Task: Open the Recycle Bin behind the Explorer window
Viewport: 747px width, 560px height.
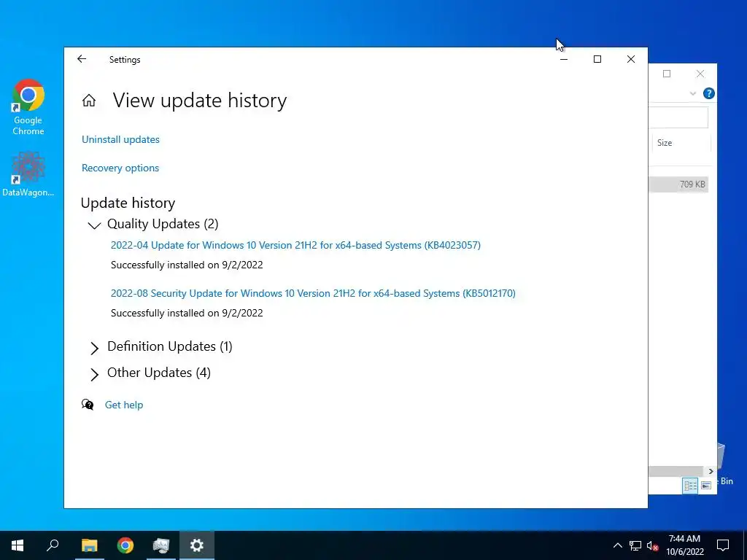Action: tap(726, 464)
